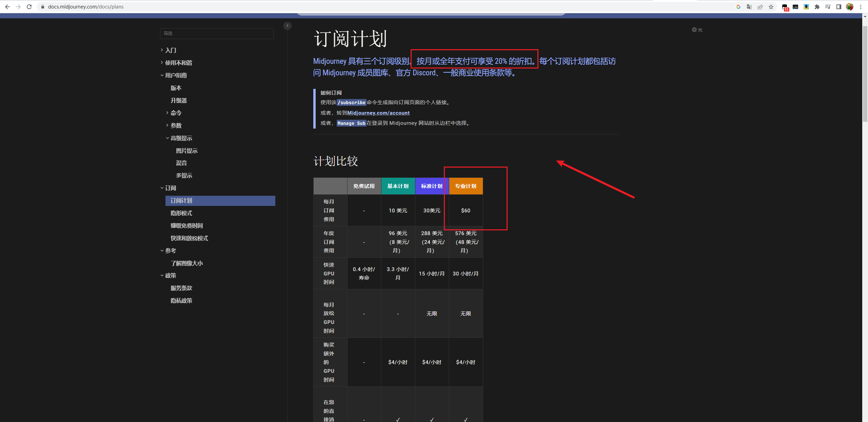This screenshot has width=868, height=422.
Task: Select the highlighted 订阅计划 sidebar item
Action: [x=220, y=200]
